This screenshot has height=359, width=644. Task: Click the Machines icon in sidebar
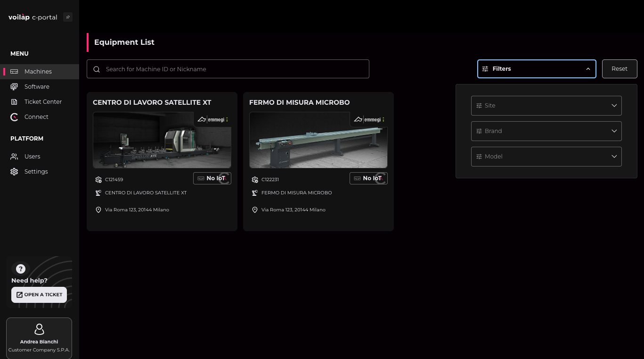coord(14,72)
